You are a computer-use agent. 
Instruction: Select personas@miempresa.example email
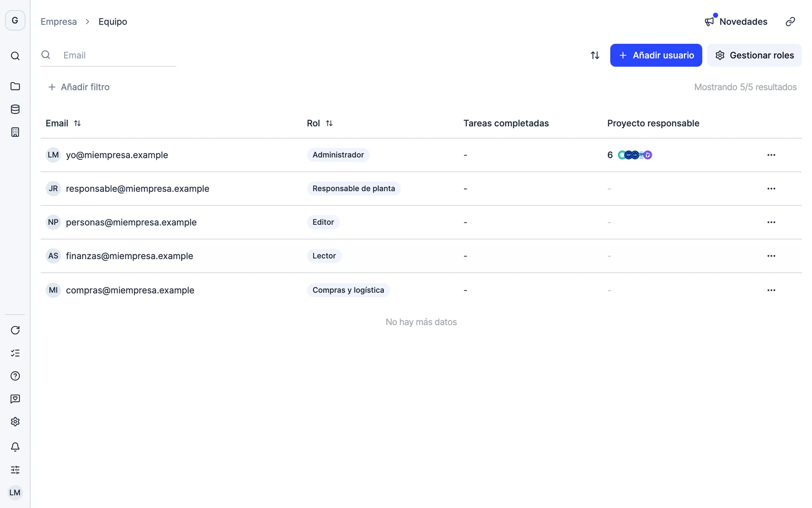tap(131, 222)
